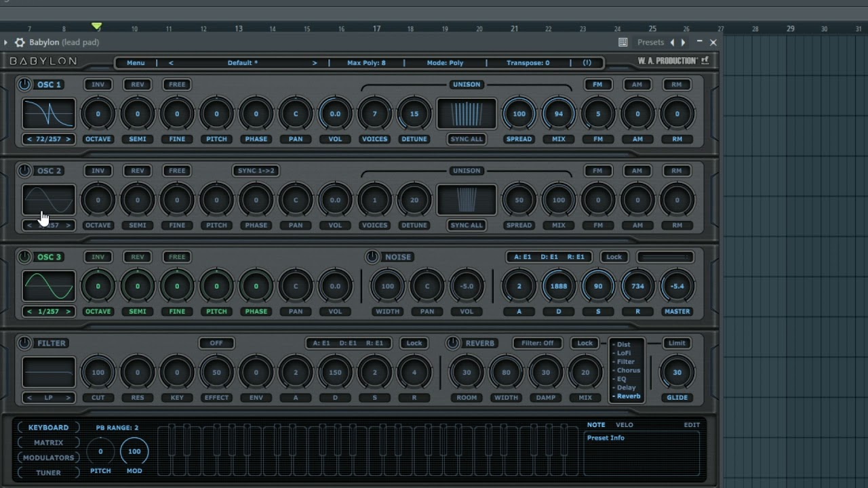Load previous preset with header left arrow
Viewport: 868px width, 488px height.
click(171, 62)
